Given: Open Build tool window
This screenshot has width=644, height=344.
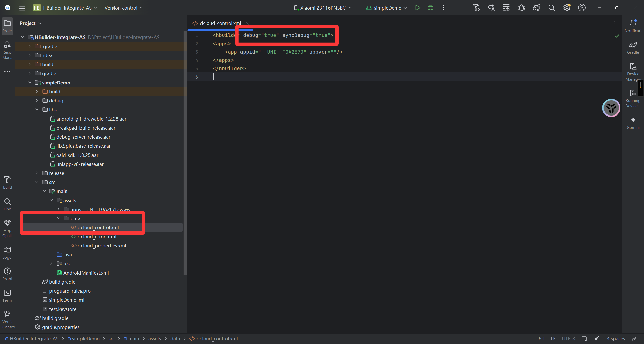Looking at the screenshot, I should 7,182.
